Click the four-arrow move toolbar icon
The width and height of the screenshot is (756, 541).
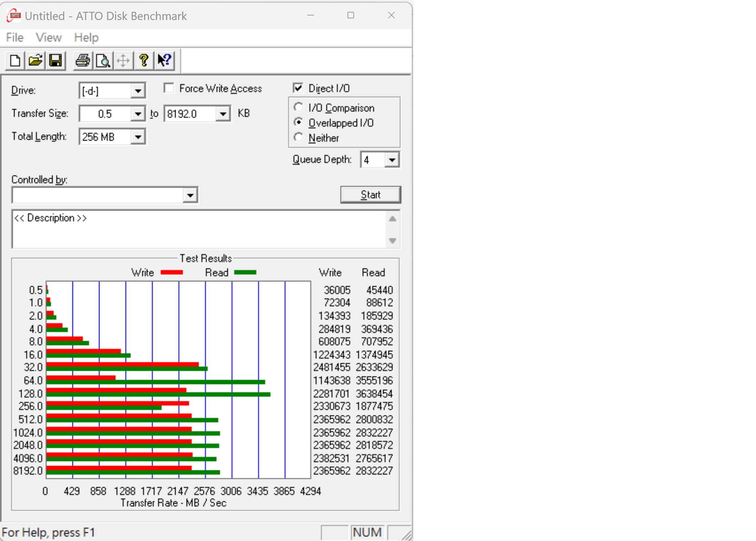[x=123, y=61]
